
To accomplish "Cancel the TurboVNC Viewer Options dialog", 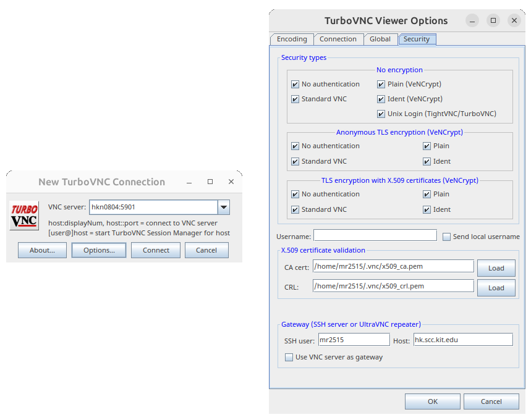I will pos(491,401).
